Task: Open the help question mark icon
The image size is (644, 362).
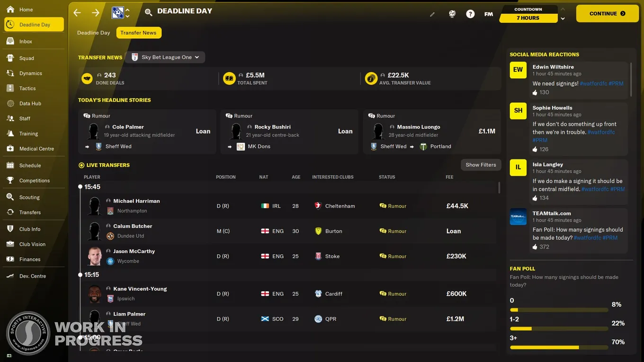Action: coord(470,14)
